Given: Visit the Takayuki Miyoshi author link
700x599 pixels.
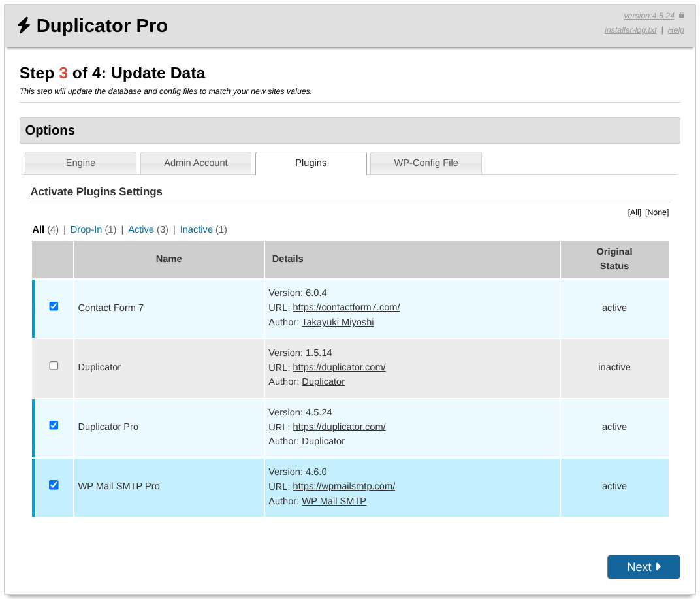Looking at the screenshot, I should [x=338, y=322].
